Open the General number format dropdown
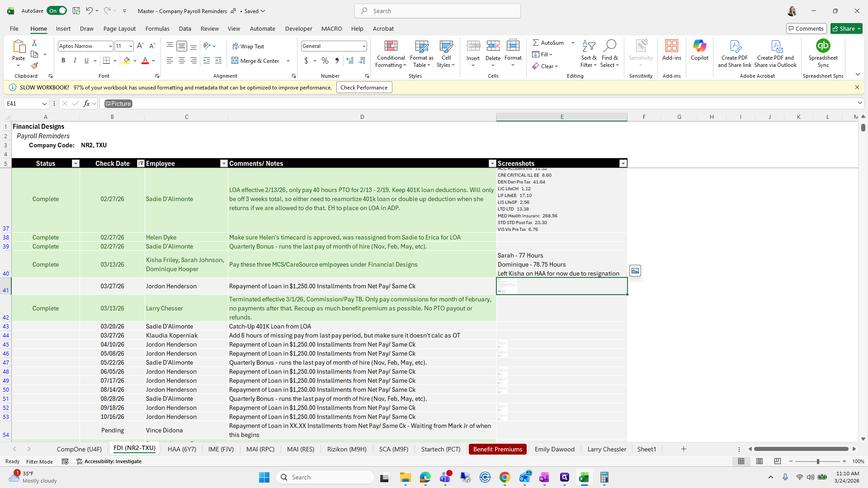Screen dimensions: 868x488 363,46
